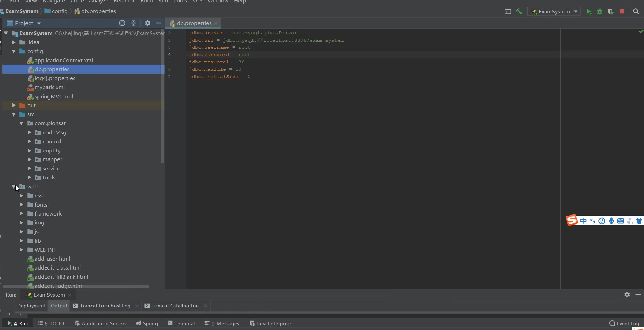Open the Refactor menu

click(x=124, y=1)
